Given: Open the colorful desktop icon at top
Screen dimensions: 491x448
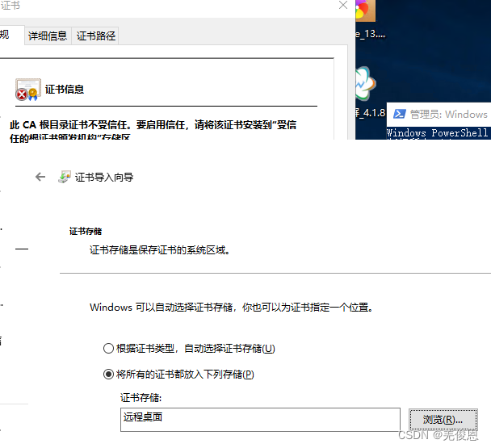Looking at the screenshot, I should coord(365,10).
